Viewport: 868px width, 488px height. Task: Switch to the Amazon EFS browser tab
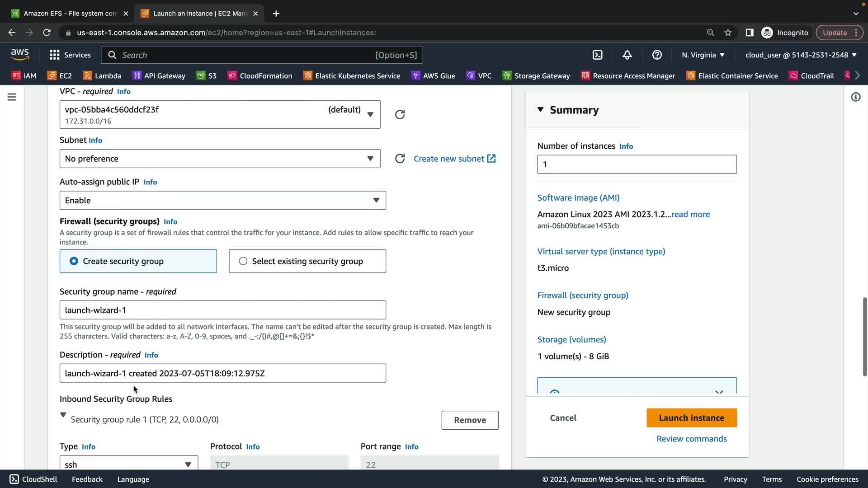[x=70, y=13]
